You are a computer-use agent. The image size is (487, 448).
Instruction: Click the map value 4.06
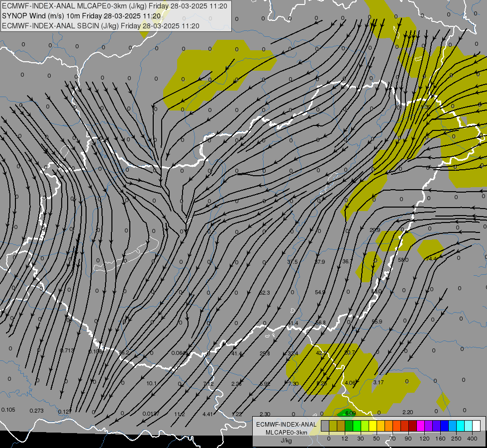click(350, 383)
